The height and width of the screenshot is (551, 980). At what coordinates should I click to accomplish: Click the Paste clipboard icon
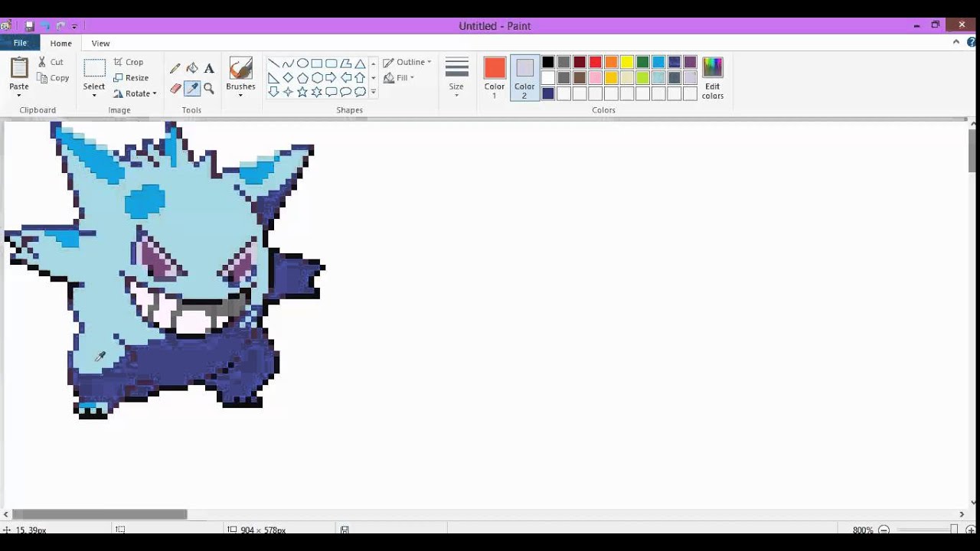click(x=19, y=69)
